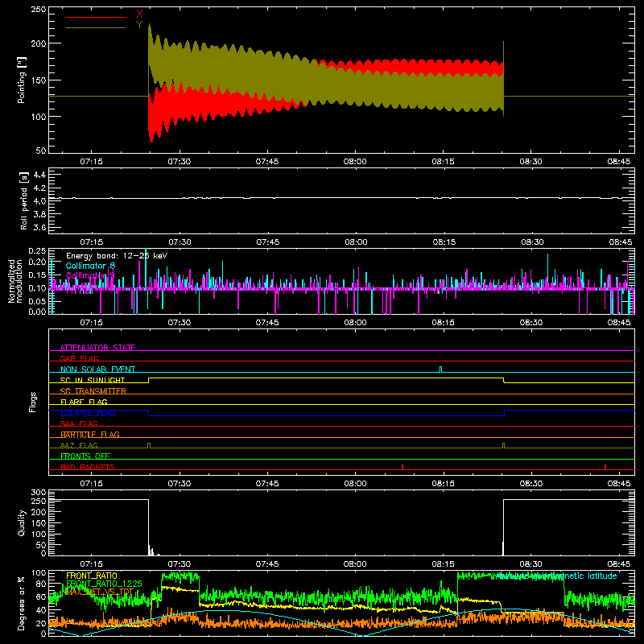Screen dimensions: 644x644
Task: Click the 08:30 time label under Roll period plot
Action: 532,242
